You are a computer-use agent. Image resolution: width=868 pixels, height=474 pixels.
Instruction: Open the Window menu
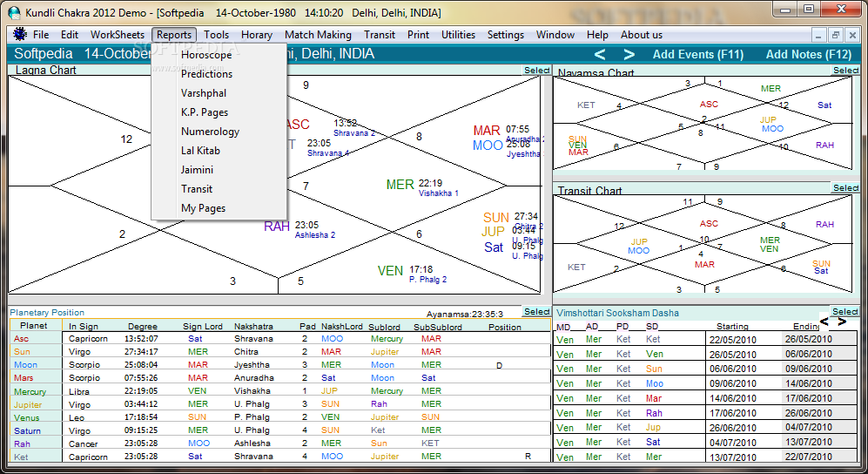point(555,34)
